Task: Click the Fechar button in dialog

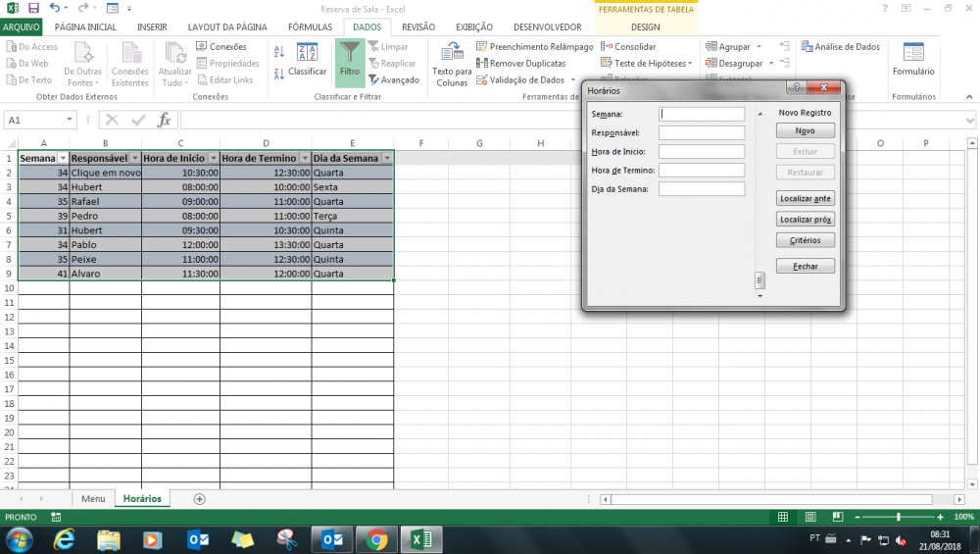Action: point(805,266)
